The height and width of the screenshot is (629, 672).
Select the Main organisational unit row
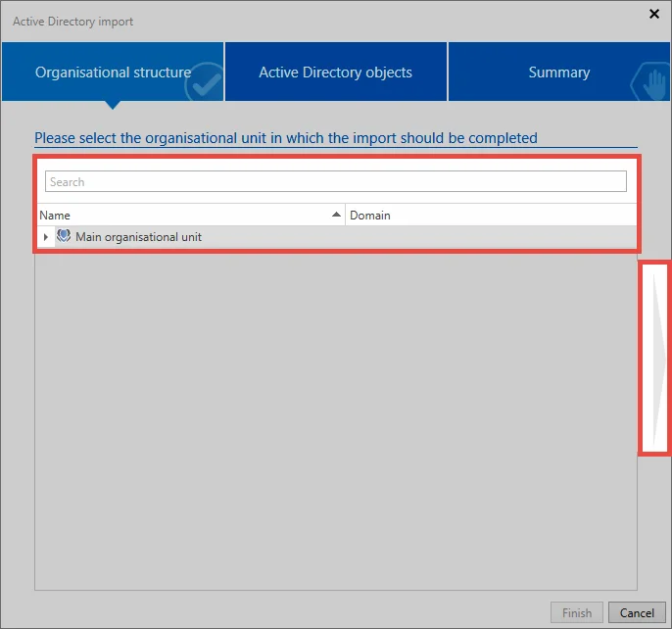tap(336, 237)
